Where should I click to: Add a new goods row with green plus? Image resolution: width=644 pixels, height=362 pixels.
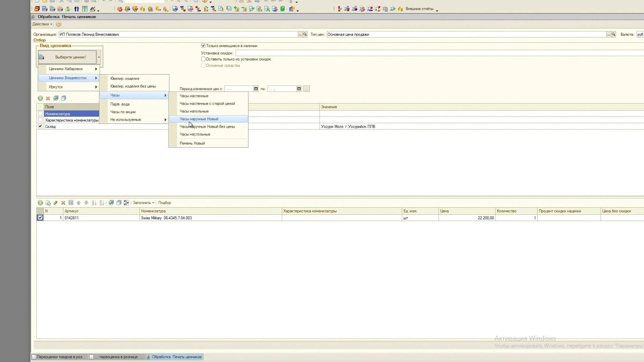tap(40, 203)
